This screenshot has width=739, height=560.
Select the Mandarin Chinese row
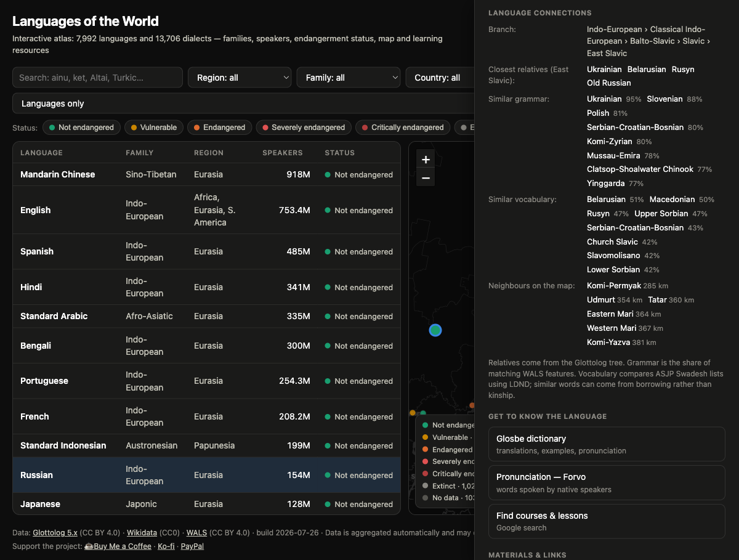pyautogui.click(x=206, y=174)
